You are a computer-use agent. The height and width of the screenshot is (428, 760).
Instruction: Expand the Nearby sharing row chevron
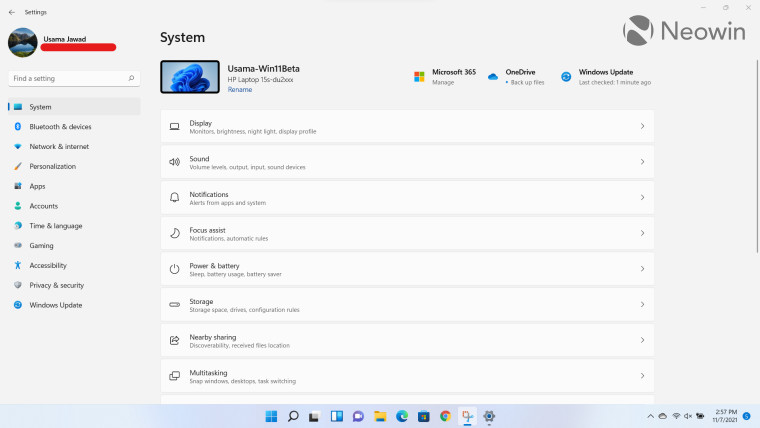(x=642, y=340)
